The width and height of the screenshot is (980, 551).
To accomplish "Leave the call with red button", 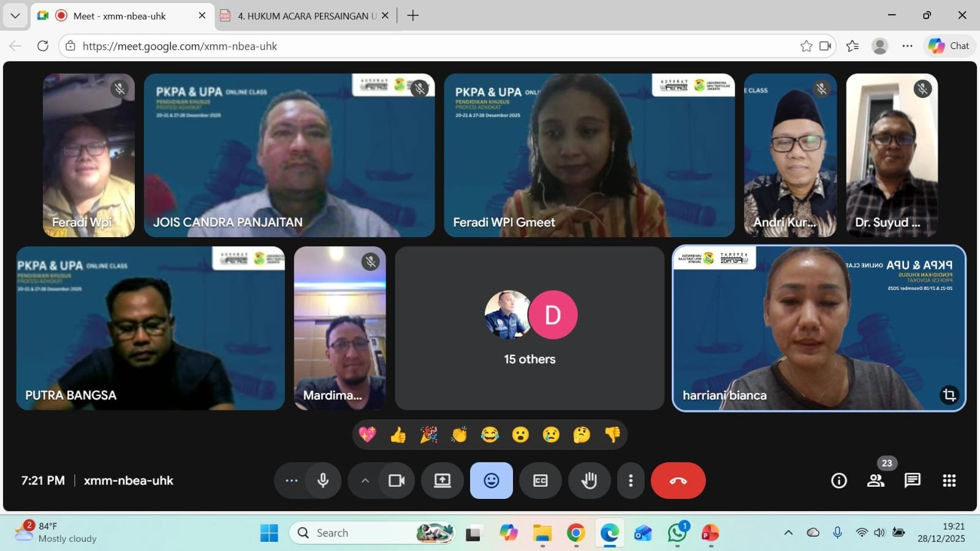I will tap(678, 481).
